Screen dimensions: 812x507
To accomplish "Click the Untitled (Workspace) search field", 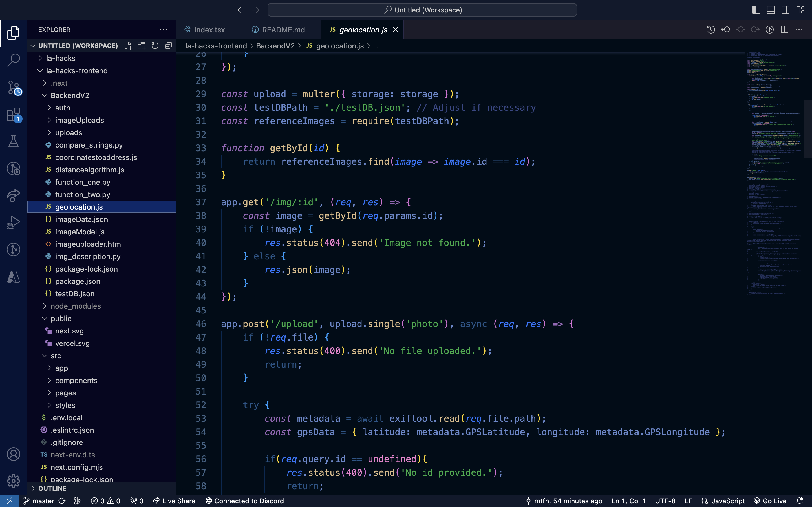I will click(422, 10).
